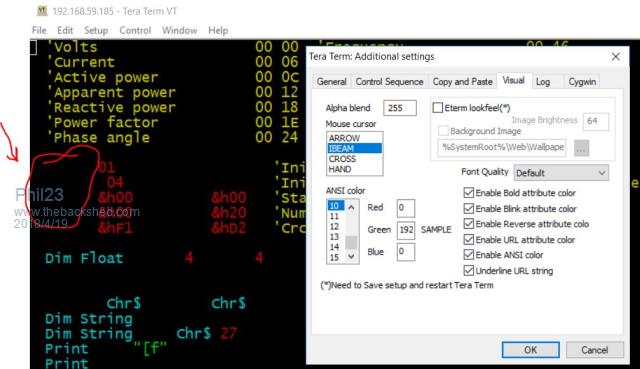This screenshot has width=640, height=369.
Task: Toggle Underline URL string checkbox
Action: point(469,270)
